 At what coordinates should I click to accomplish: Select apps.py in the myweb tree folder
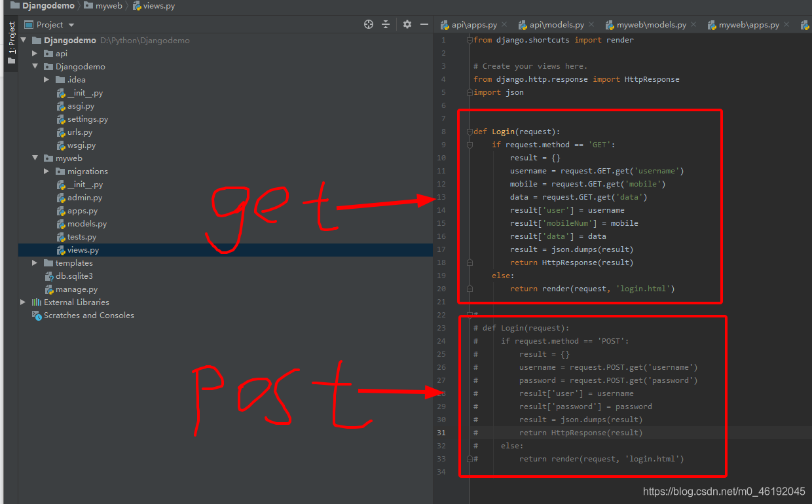[83, 211]
